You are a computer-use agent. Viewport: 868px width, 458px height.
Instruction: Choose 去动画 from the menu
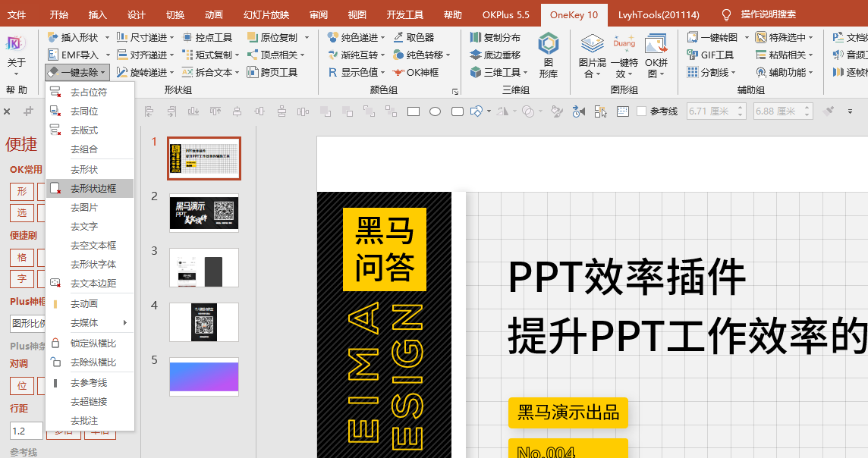(90, 303)
